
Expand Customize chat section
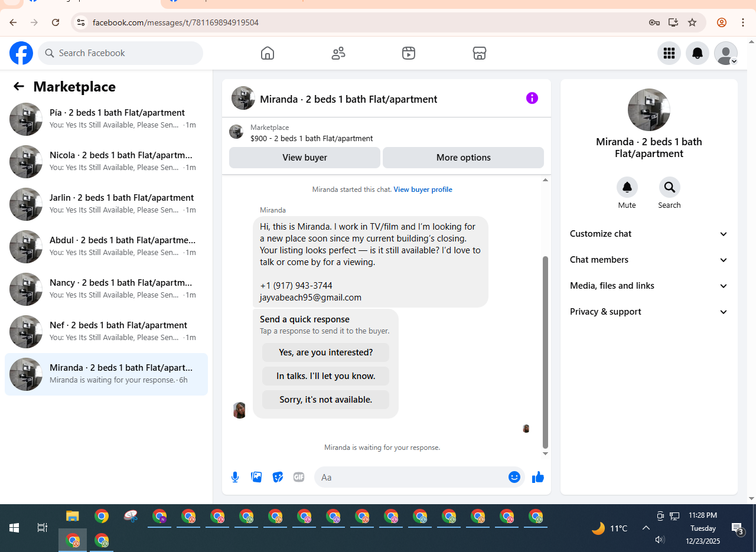pos(649,234)
